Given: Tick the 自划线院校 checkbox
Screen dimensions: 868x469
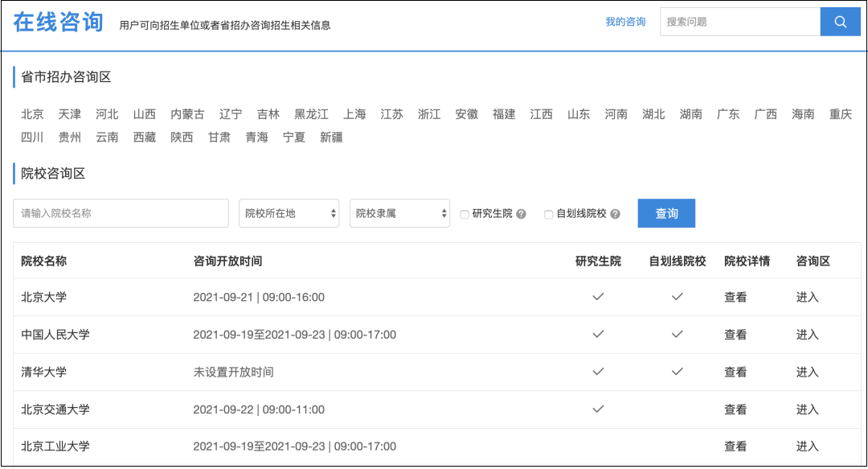Looking at the screenshot, I should [x=548, y=215].
